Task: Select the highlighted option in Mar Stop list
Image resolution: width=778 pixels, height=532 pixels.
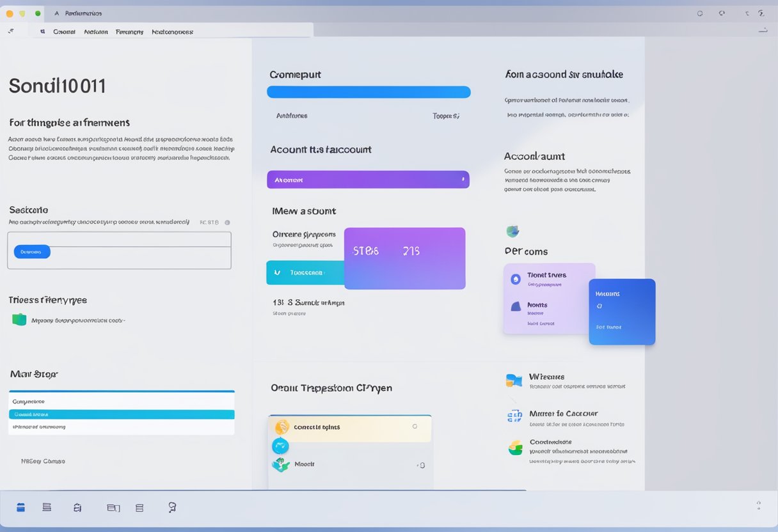Action: pos(122,414)
